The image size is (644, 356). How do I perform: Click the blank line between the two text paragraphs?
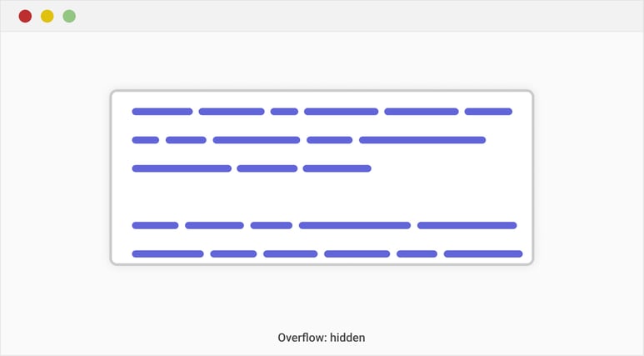(x=322, y=197)
